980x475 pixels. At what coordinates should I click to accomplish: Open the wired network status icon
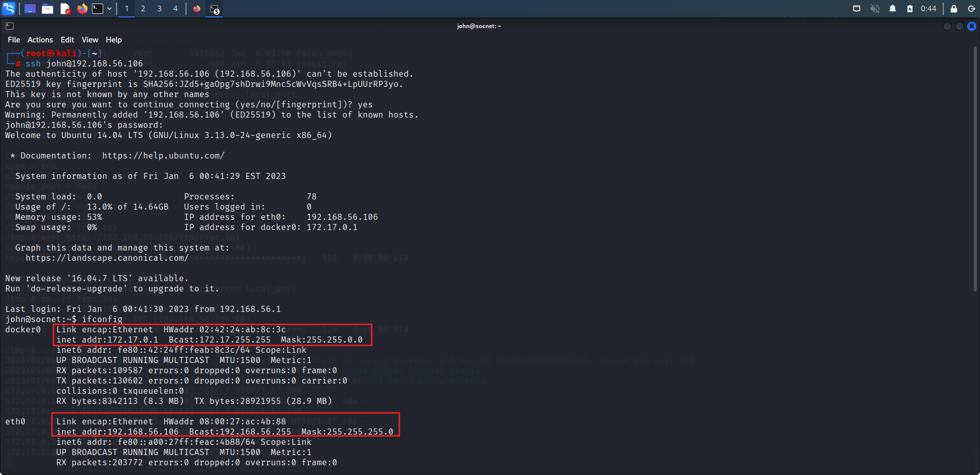(x=857, y=9)
